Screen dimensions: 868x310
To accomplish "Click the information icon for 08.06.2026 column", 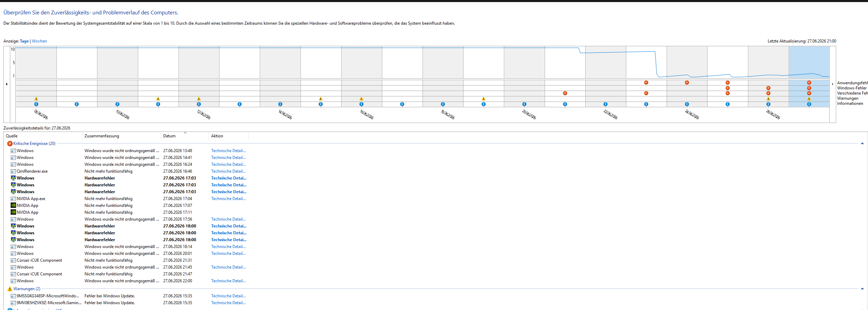I will coord(36,104).
